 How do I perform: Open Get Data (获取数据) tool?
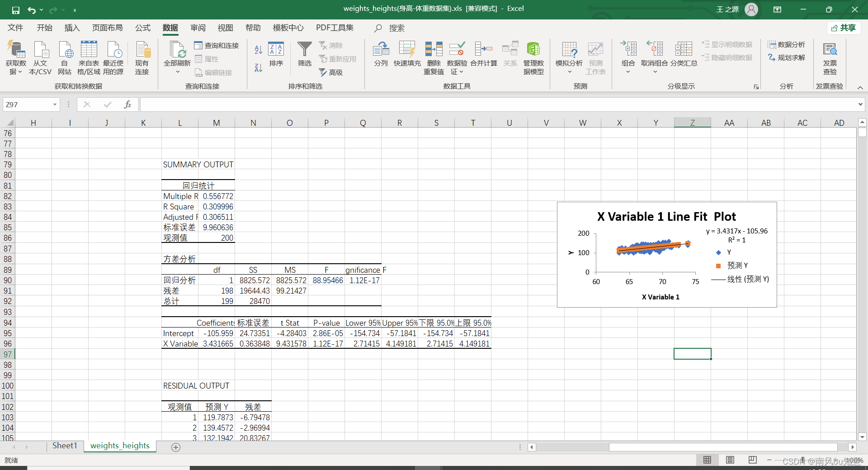[16, 58]
